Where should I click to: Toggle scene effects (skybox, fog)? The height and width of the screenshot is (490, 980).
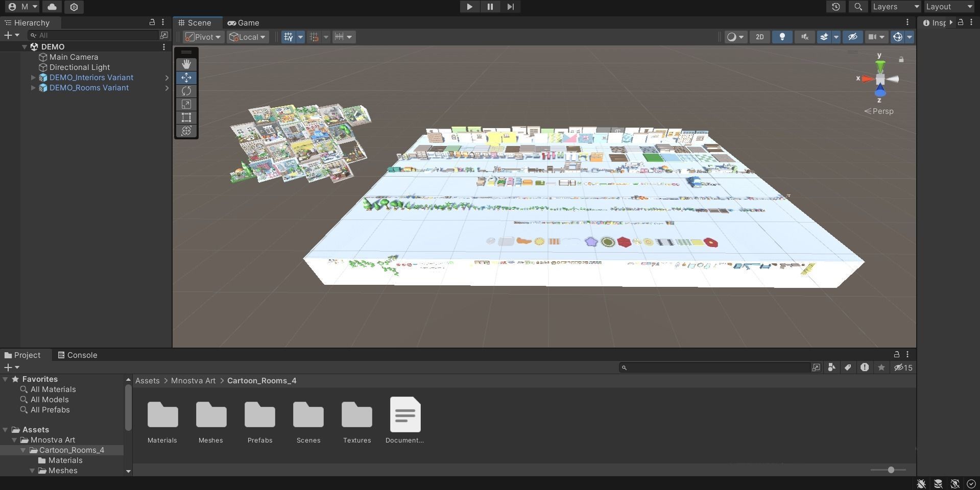[x=823, y=37]
